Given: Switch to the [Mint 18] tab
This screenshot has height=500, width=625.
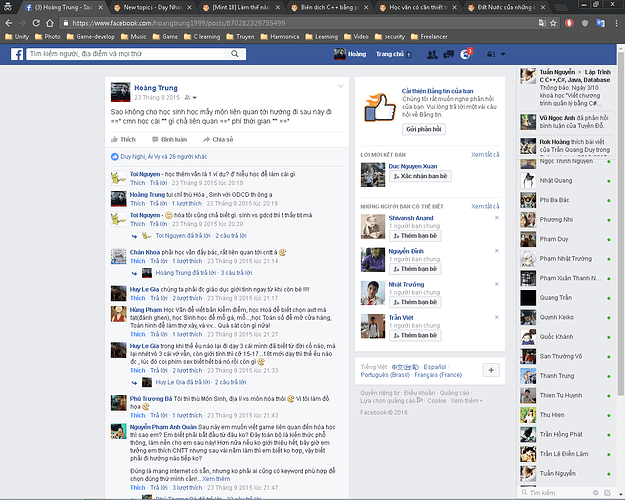Looking at the screenshot, I should (241, 8).
